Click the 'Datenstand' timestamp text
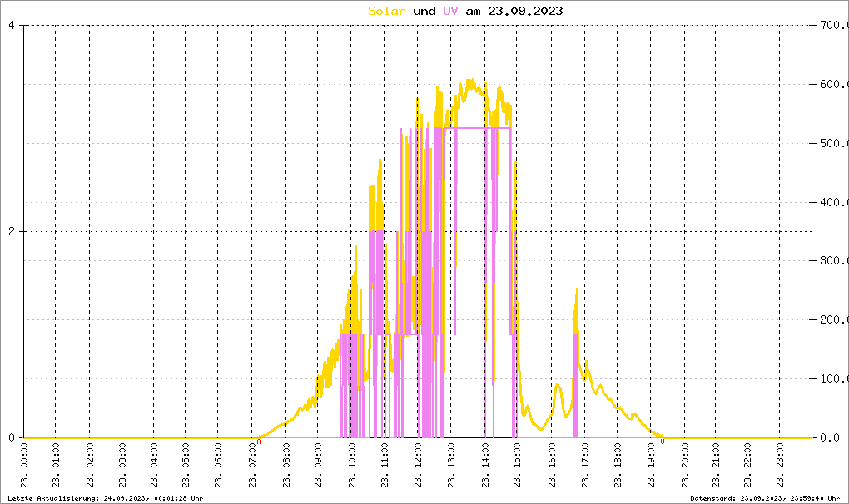Image resolution: width=849 pixels, height=504 pixels. tap(765, 498)
